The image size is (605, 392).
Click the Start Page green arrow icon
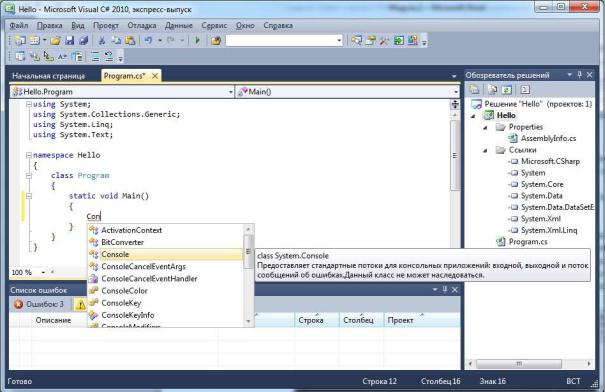[x=398, y=40]
